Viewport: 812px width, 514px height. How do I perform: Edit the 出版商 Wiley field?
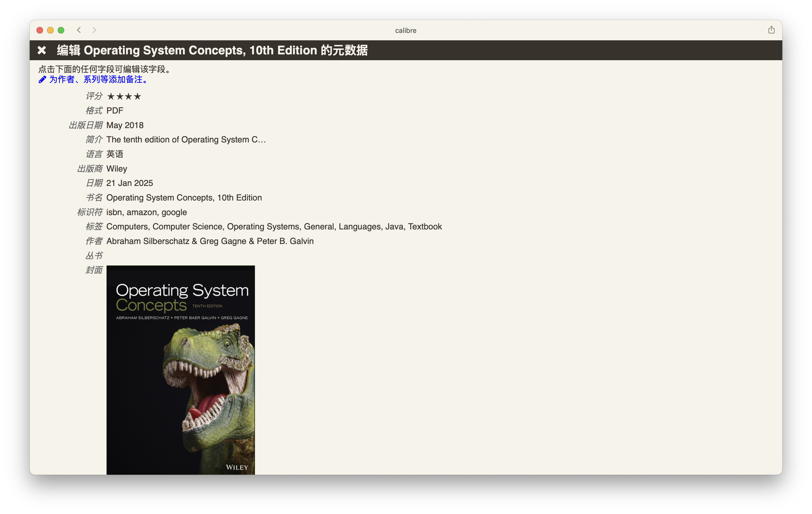point(117,168)
